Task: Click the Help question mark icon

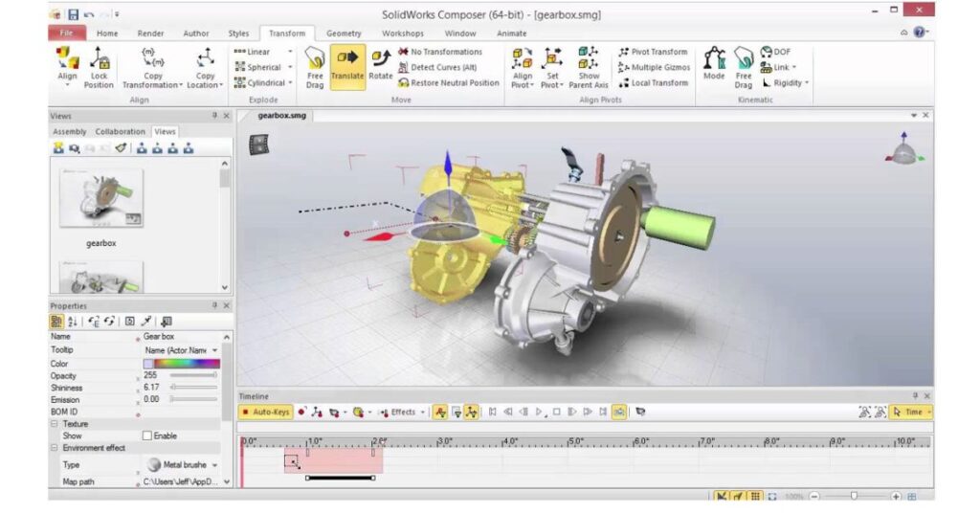Action: coord(920,32)
